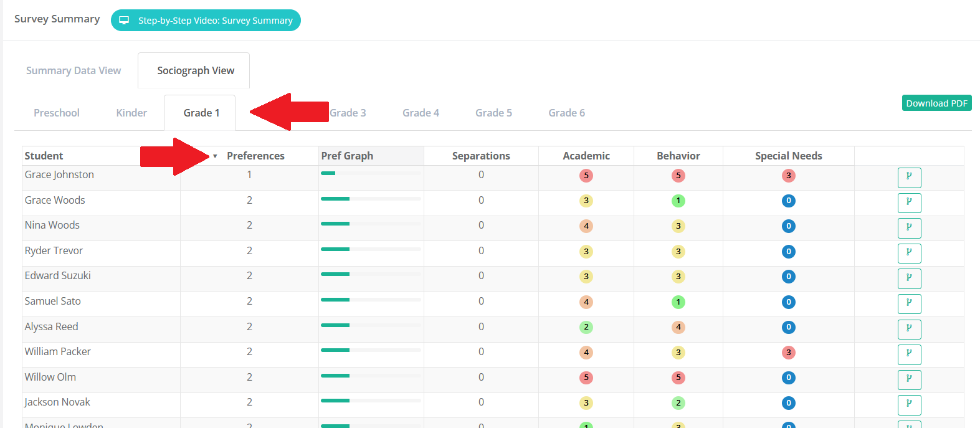This screenshot has height=428, width=980.
Task: Click the monitor icon in video button
Action: [125, 21]
